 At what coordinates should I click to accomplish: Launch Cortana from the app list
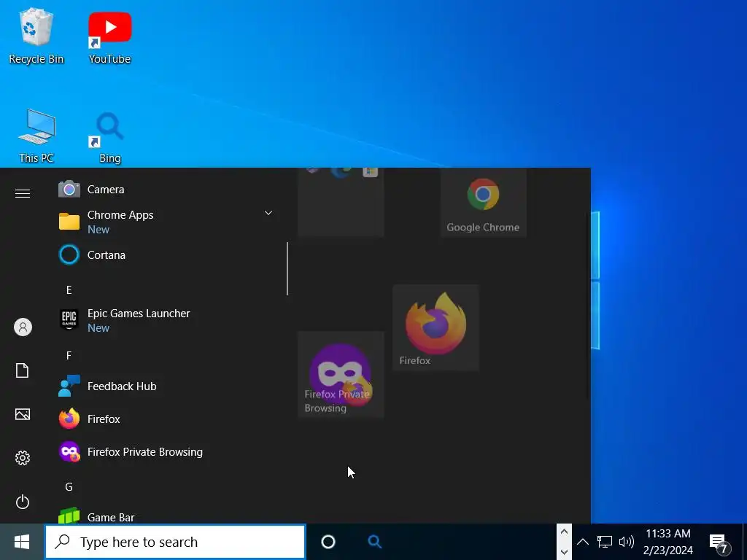point(167,254)
